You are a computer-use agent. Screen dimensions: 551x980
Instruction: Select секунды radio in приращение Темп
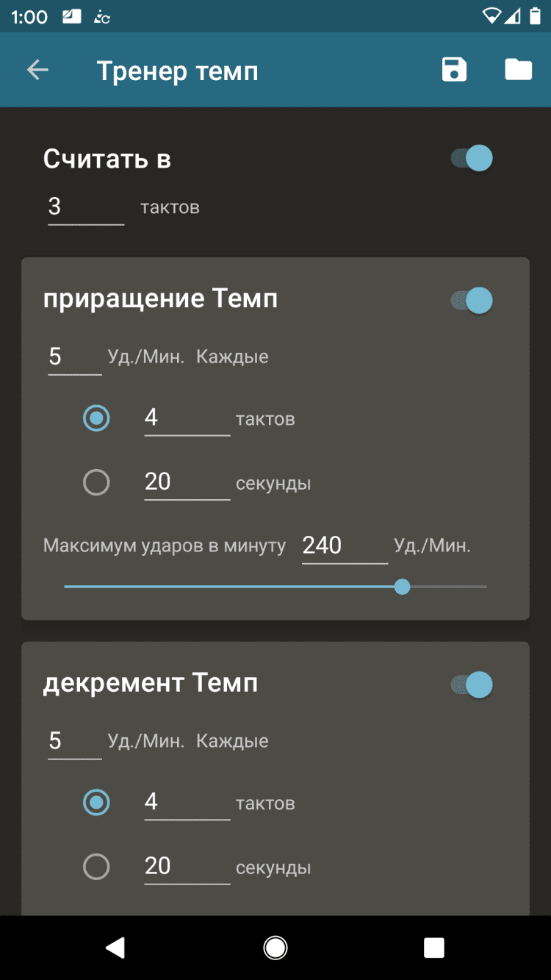click(96, 482)
